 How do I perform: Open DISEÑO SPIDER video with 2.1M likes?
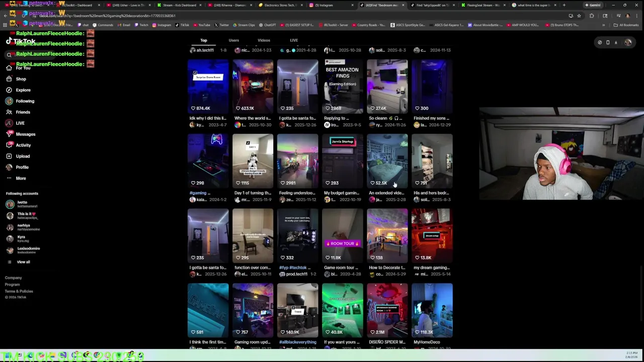[x=387, y=310]
